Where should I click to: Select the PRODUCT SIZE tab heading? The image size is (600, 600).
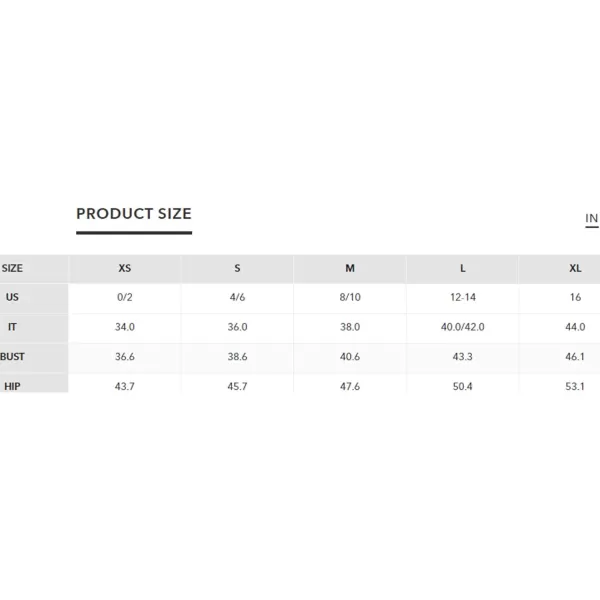point(134,214)
